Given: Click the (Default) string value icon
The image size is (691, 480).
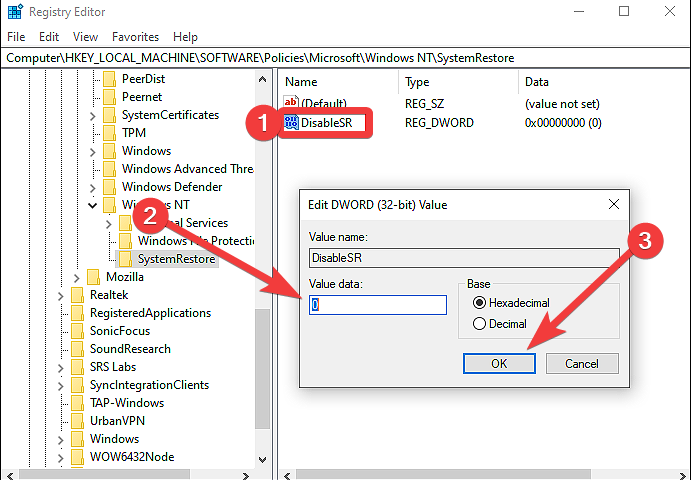Looking at the screenshot, I should coord(292,103).
